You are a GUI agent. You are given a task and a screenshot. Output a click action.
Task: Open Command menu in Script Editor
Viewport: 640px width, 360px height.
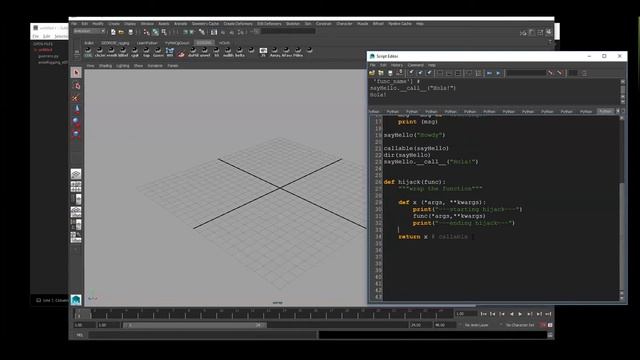coord(416,65)
